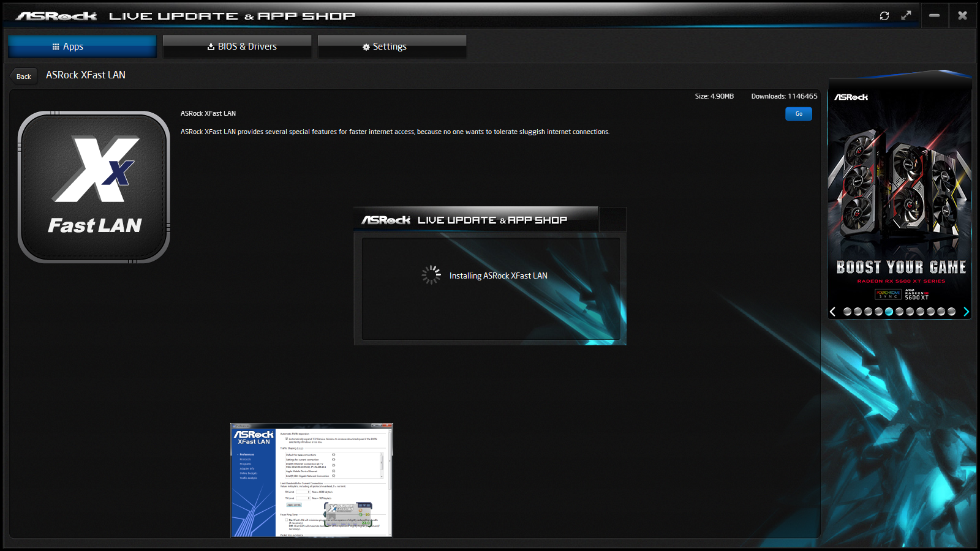Viewport: 980px width, 551px height.
Task: Show the next ad with the right arrow
Action: (966, 312)
